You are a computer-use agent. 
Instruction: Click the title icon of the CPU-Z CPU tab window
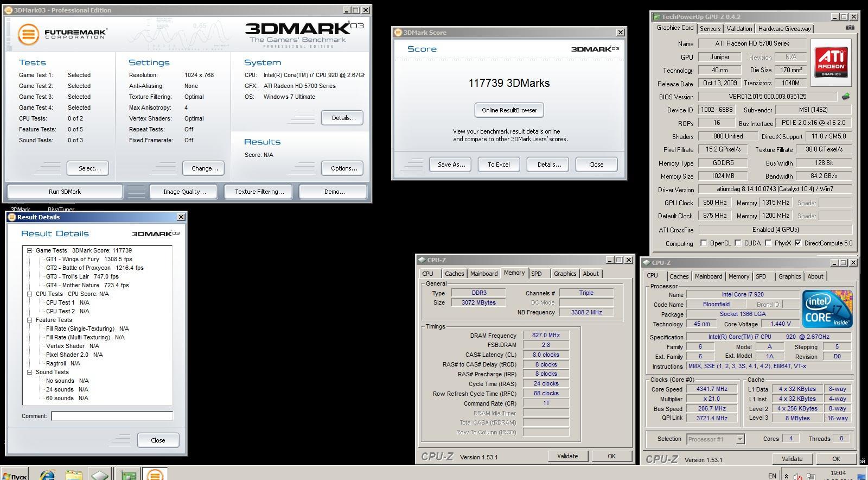[x=647, y=263]
